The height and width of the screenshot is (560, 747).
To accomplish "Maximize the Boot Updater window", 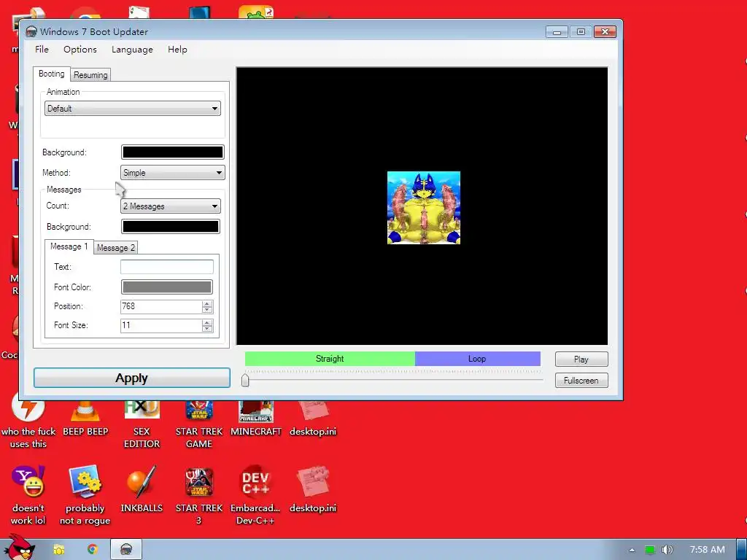I will pyautogui.click(x=581, y=32).
